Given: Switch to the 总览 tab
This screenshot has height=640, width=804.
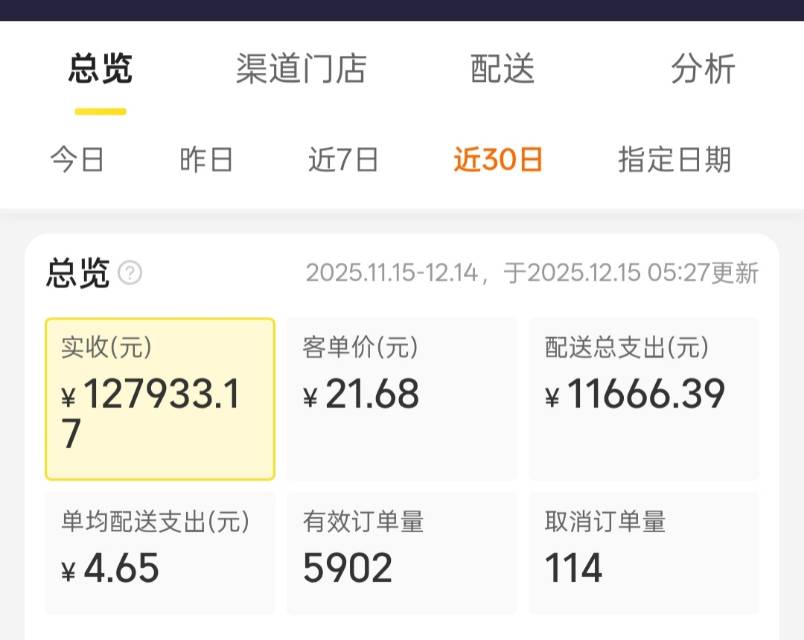Looking at the screenshot, I should click(100, 69).
